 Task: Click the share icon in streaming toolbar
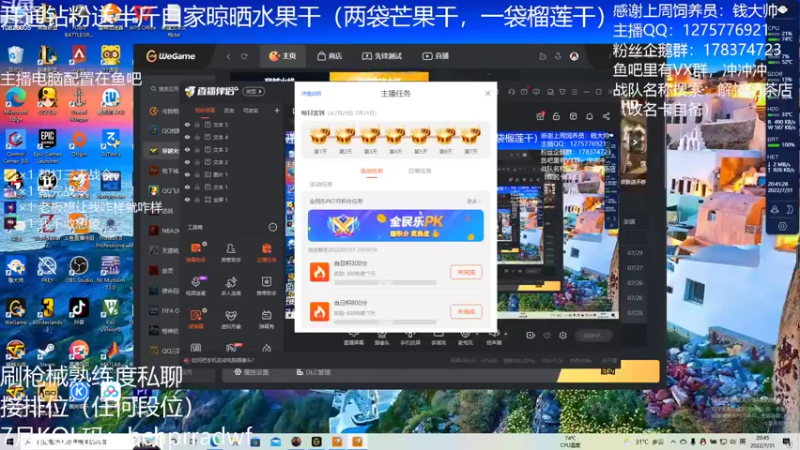tap(606, 116)
